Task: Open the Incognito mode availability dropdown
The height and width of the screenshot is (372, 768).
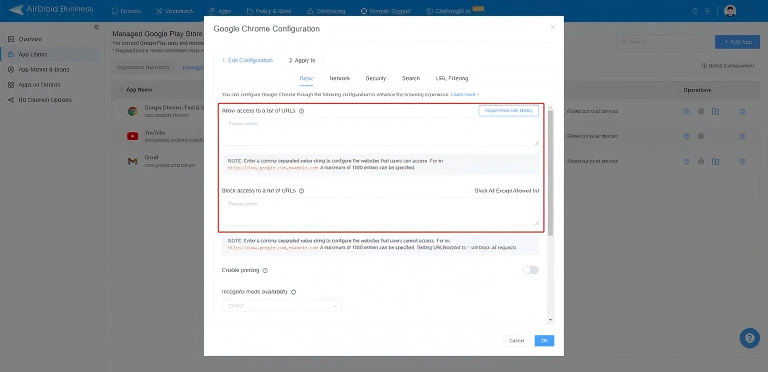Action: click(282, 306)
